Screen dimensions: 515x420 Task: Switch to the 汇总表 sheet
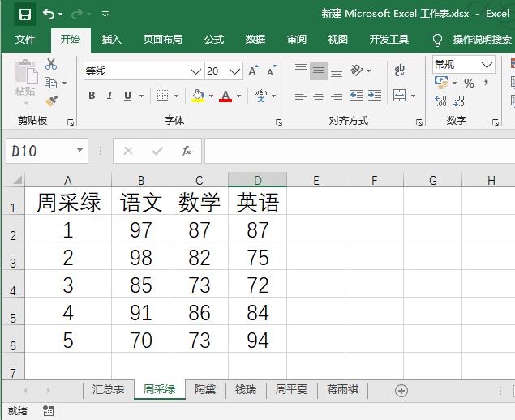point(108,390)
